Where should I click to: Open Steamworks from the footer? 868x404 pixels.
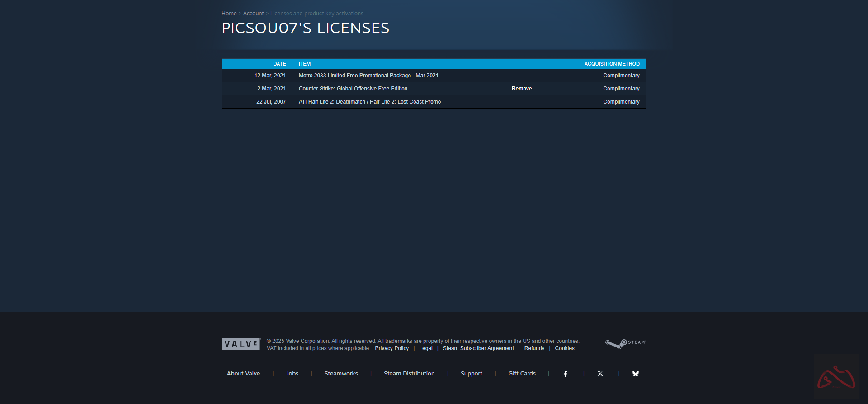(x=341, y=374)
